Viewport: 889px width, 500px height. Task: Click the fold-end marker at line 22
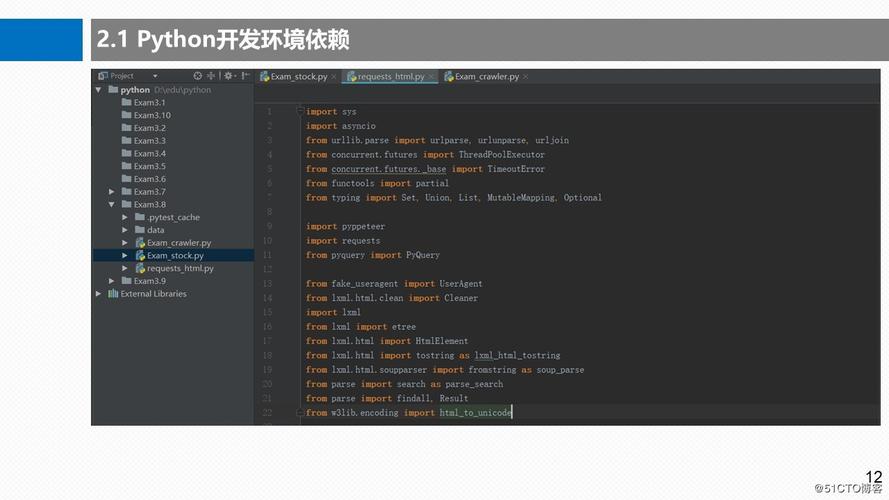300,413
